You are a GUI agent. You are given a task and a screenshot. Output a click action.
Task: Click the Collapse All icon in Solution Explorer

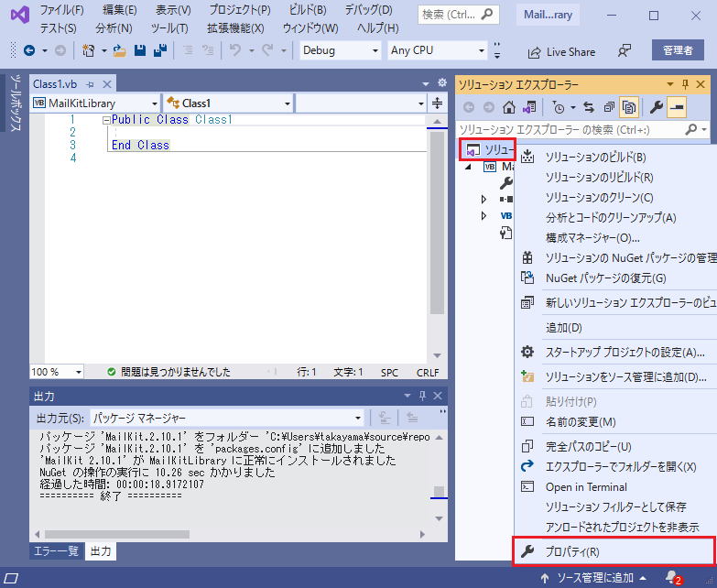pyautogui.click(x=609, y=107)
